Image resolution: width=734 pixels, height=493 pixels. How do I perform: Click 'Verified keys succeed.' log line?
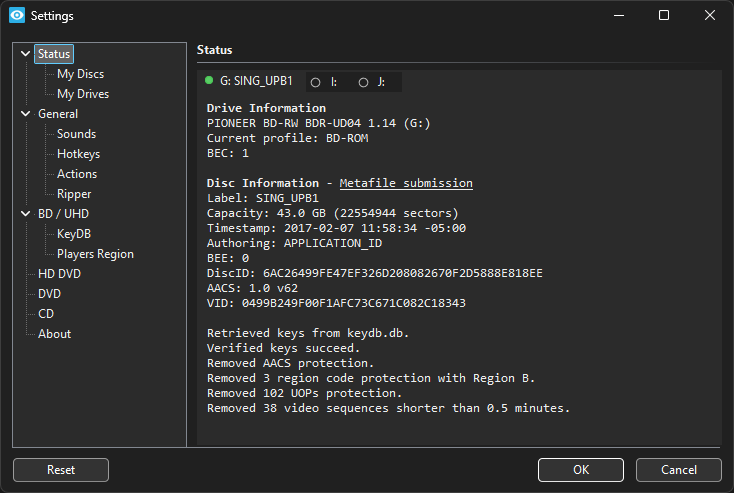click(284, 348)
